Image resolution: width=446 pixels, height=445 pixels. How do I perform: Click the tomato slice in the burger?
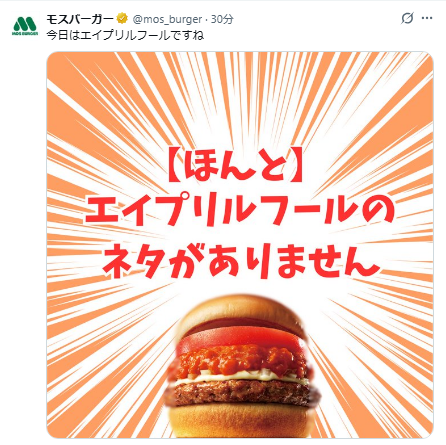coord(240,337)
